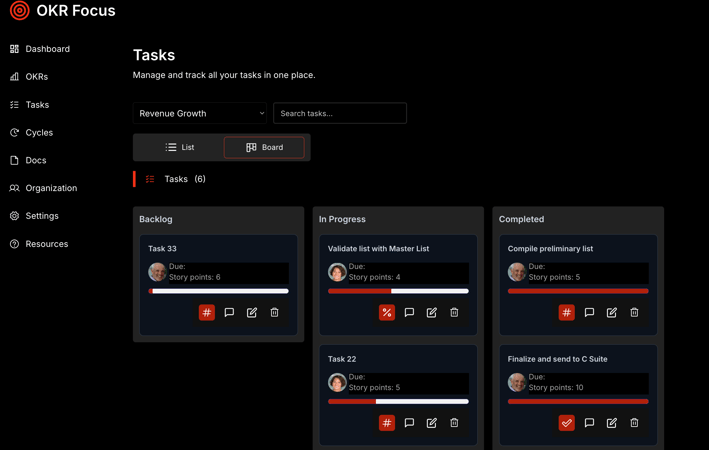
Task: Click checkmark icon on Finalize and send card
Action: (x=567, y=423)
